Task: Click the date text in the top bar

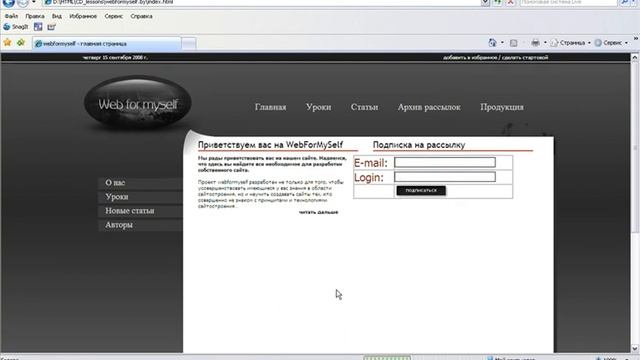Action: pos(115,58)
